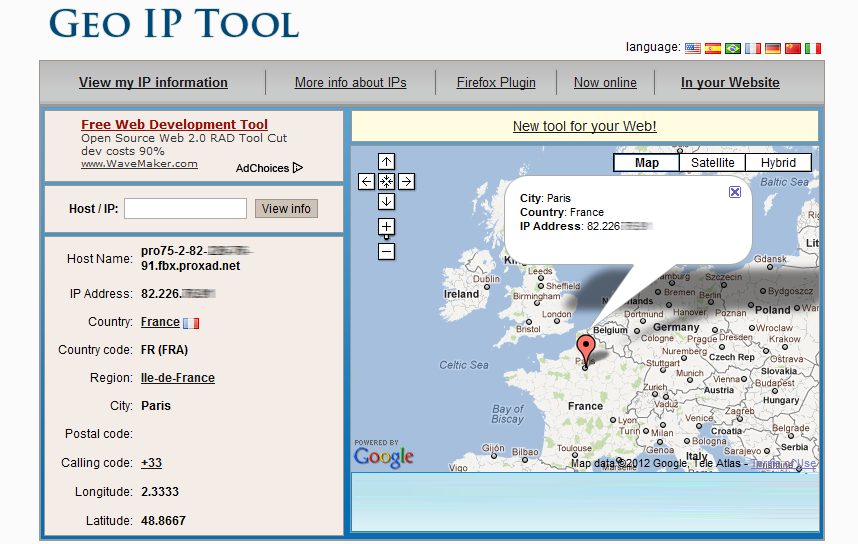858x544 pixels.
Task: Select the Brazilian flag language
Action: tap(733, 48)
